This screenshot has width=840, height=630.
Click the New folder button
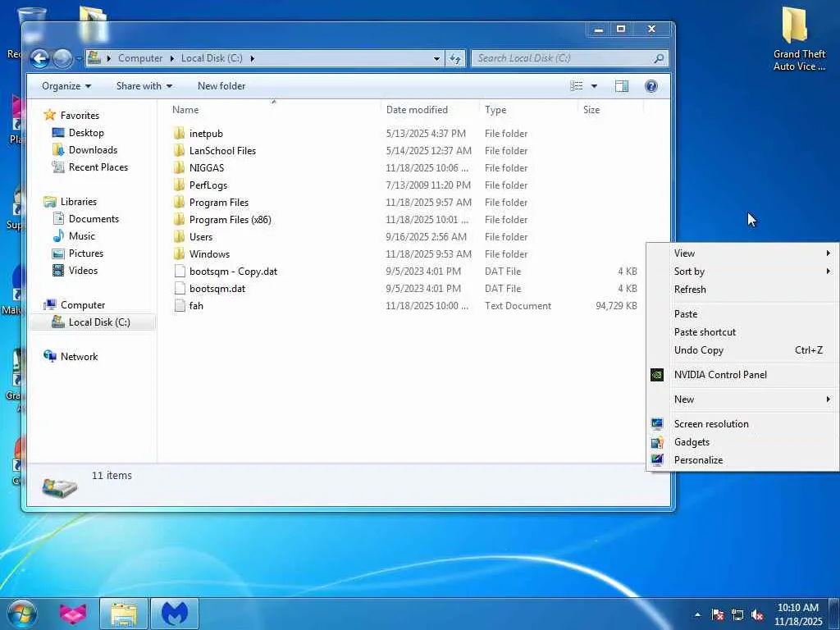[221, 86]
